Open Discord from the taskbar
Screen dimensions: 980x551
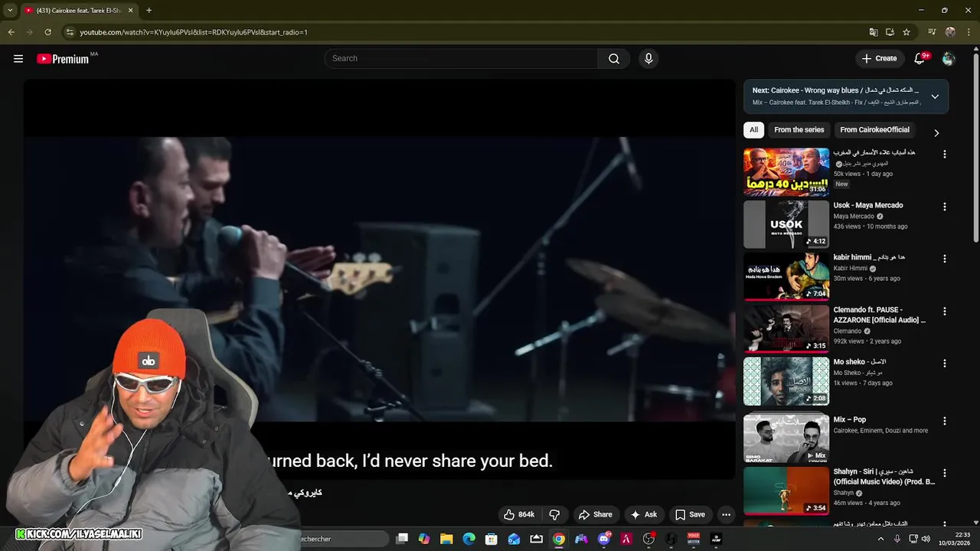click(x=604, y=539)
